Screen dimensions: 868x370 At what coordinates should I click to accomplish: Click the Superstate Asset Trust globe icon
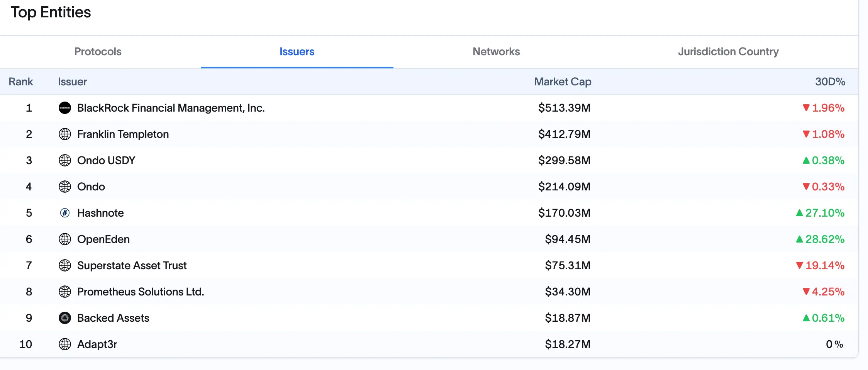click(65, 265)
